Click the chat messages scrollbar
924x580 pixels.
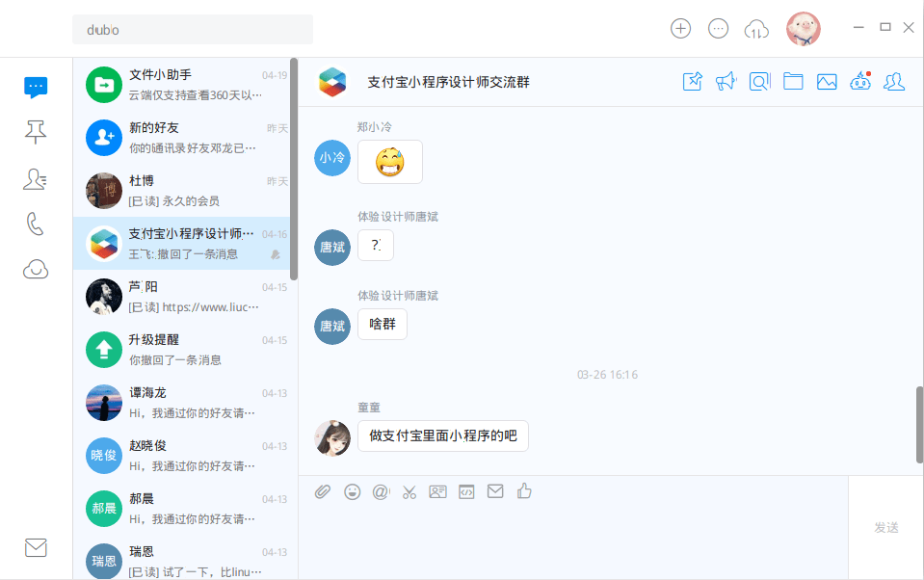tap(919, 424)
